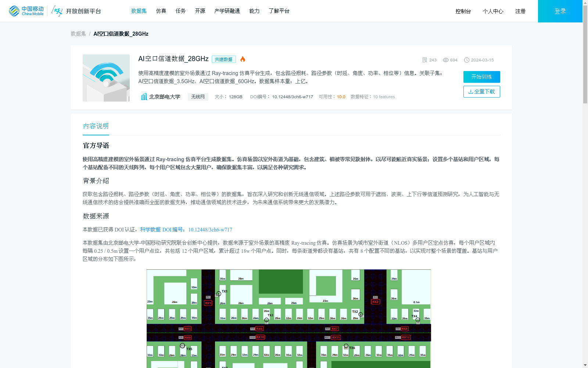Click RX1 label on the map
The width and height of the screenshot is (588, 368).
(208, 303)
